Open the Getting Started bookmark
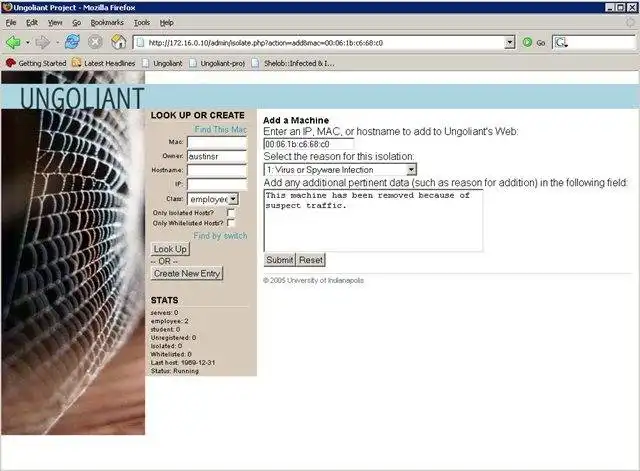This screenshot has height=471, width=640. pyautogui.click(x=36, y=63)
